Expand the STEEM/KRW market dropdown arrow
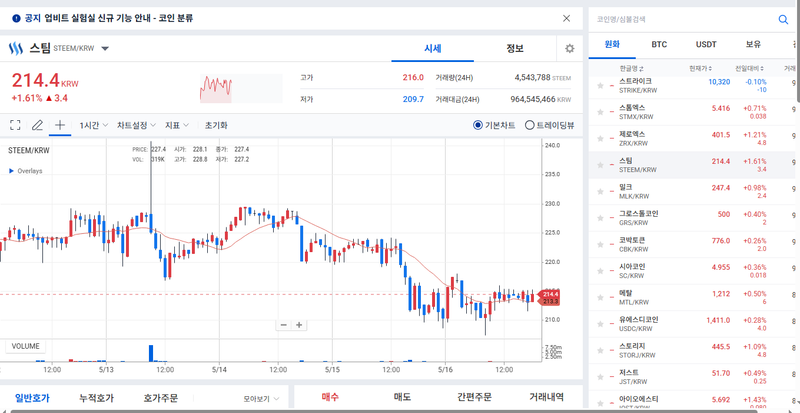Screen dimensions: 800x413 (105, 49)
